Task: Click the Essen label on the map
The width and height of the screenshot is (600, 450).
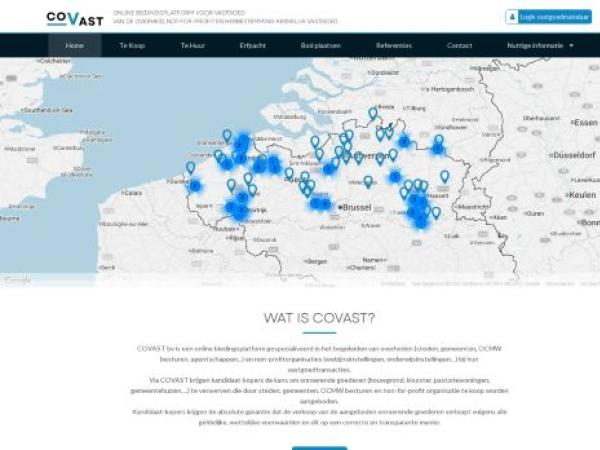Action: click(x=585, y=122)
